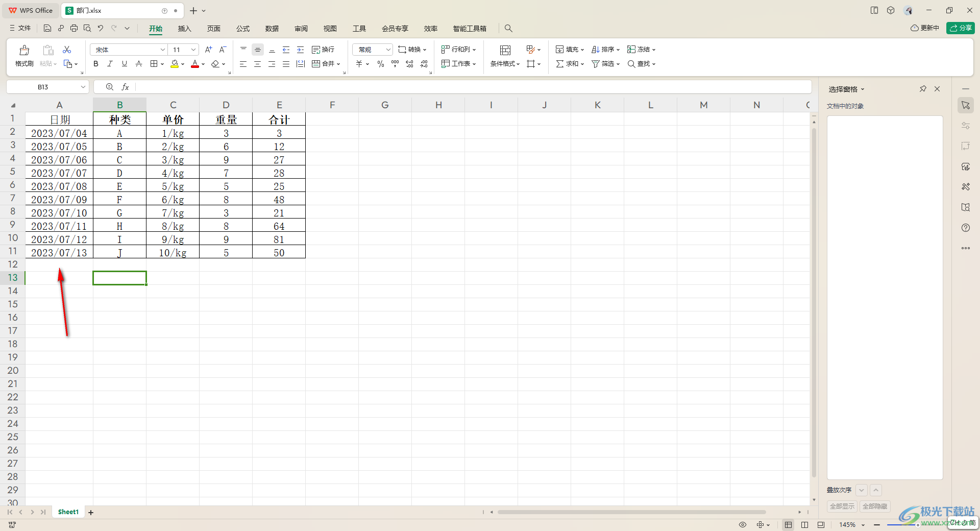Image resolution: width=980 pixels, height=531 pixels.
Task: Click the Undo arrow icon
Action: (101, 29)
